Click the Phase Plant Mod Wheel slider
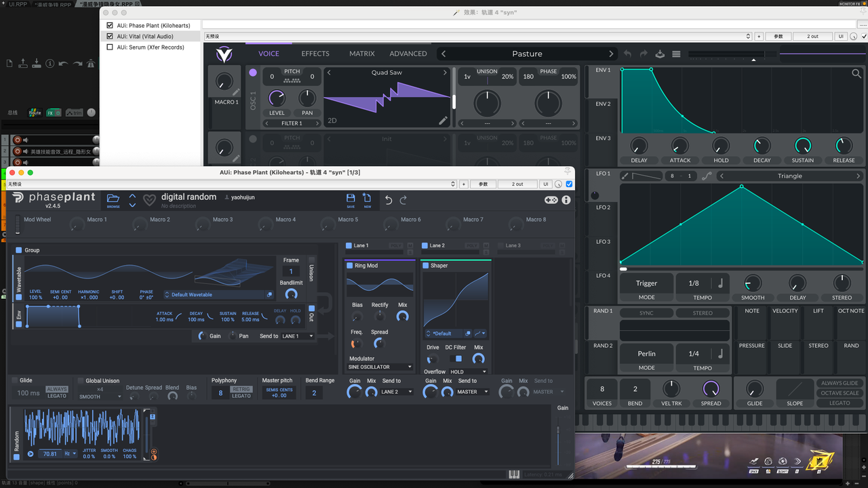868x488 pixels. pos(18,224)
